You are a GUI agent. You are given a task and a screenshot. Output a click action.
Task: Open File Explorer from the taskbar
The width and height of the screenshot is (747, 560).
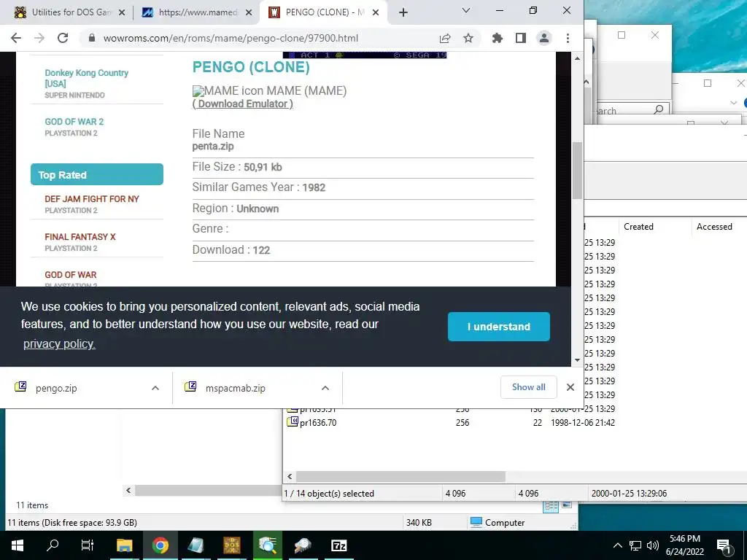click(124, 545)
